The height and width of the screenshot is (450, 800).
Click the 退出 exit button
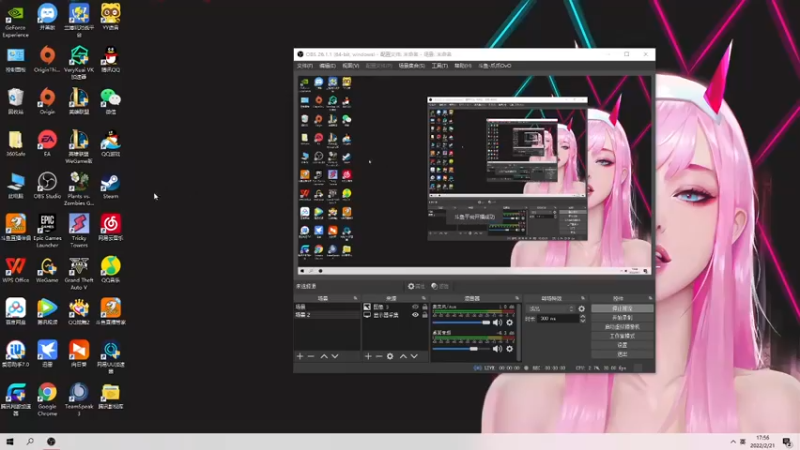pos(622,354)
